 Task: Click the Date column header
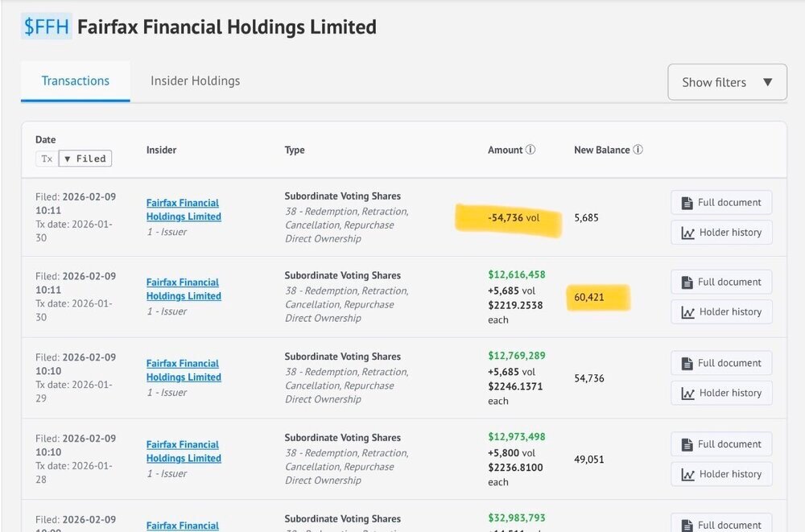(x=46, y=140)
